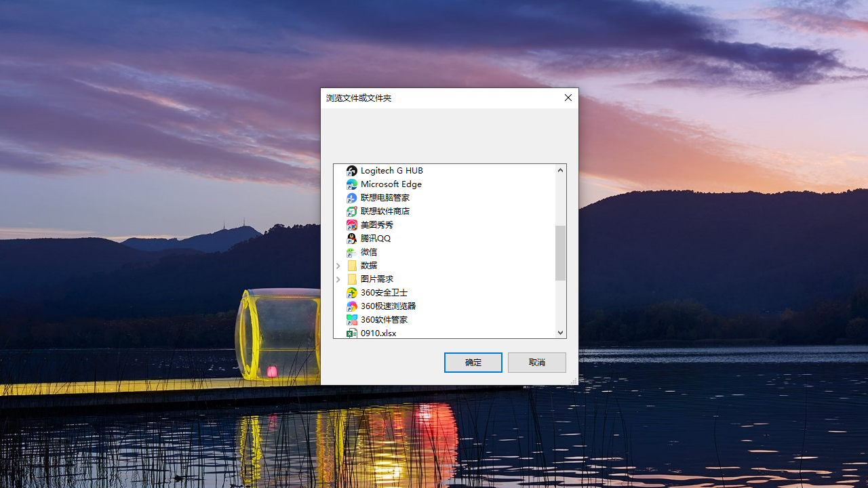
Task: Click the 微信 entry
Action: pyautogui.click(x=368, y=251)
